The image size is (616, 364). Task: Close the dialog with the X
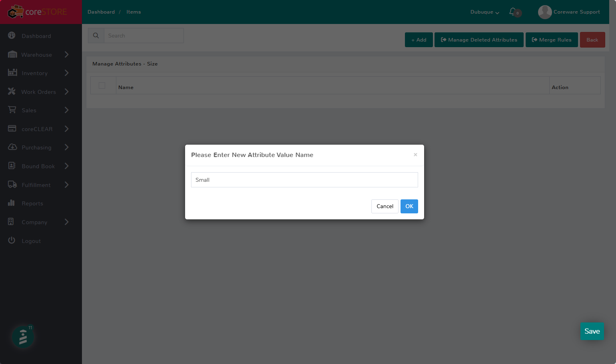[415, 155]
